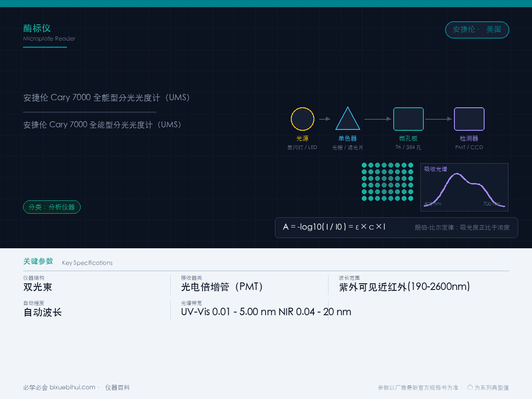Click the 氙闪灯 / LED caption
532x399 pixels.
(x=302, y=147)
